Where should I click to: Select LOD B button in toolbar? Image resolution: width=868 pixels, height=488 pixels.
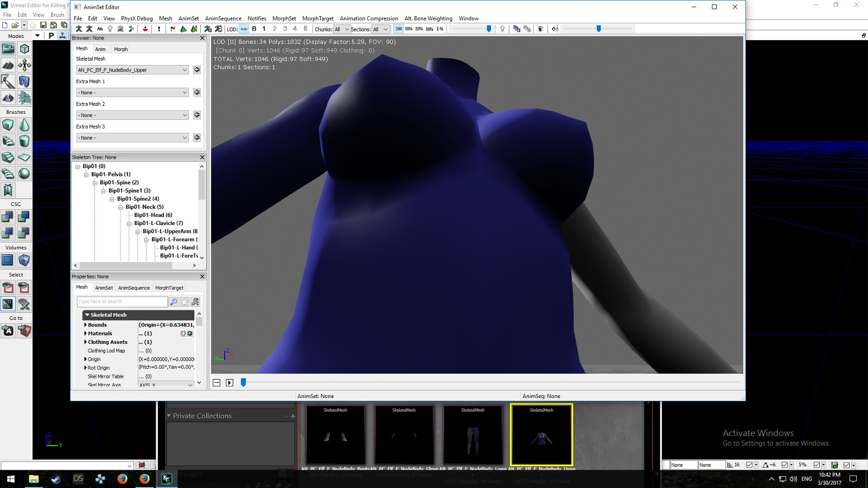pyautogui.click(x=254, y=29)
